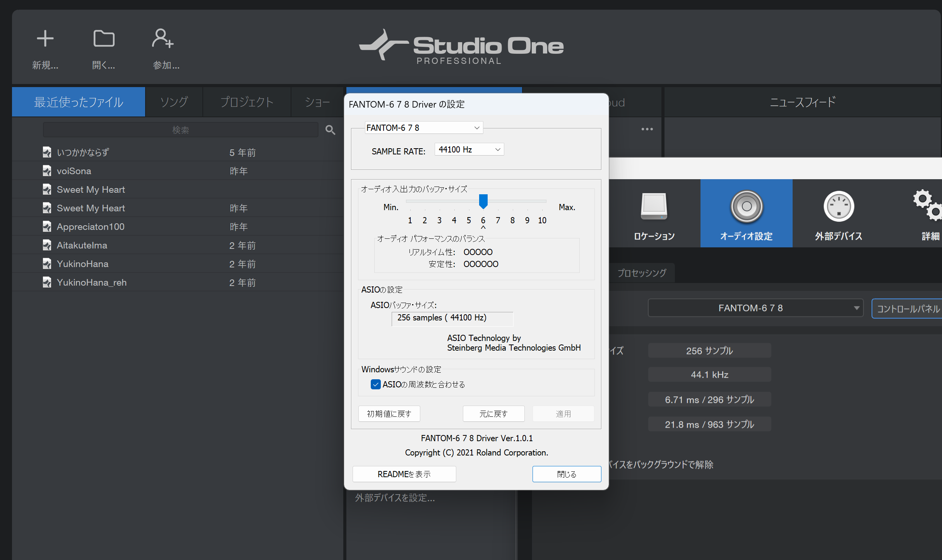The image size is (942, 560).
Task: Click the song icon beside Appreciaton100
Action: pyautogui.click(x=47, y=226)
